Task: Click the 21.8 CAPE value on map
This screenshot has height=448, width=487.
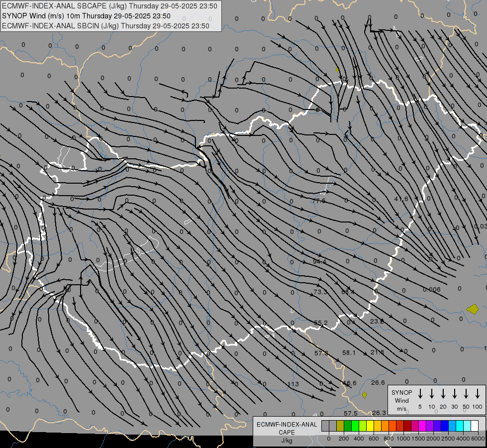Action: coord(378,352)
